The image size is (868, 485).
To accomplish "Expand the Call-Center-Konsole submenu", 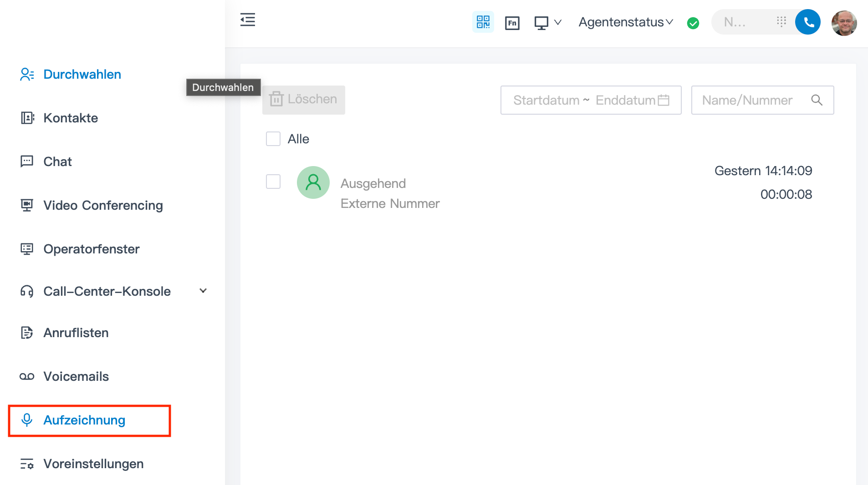I will coord(203,291).
